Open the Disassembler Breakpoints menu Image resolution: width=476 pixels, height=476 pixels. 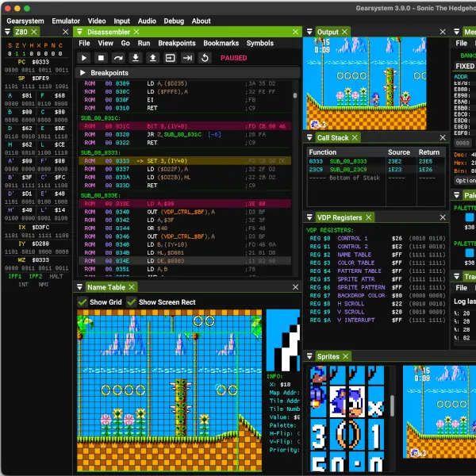(x=177, y=43)
